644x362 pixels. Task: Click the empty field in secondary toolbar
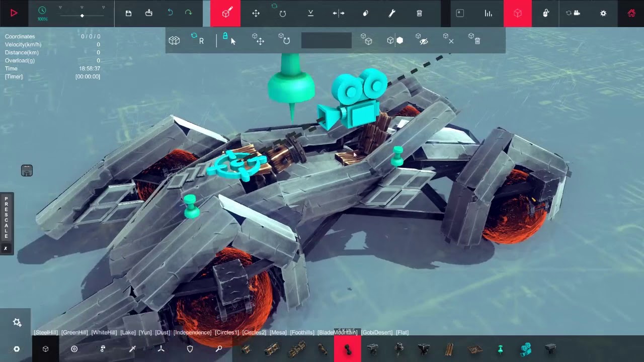(x=327, y=40)
